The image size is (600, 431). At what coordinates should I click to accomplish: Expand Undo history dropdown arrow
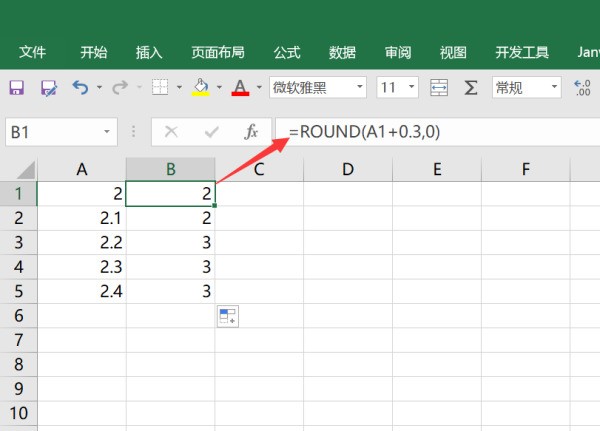pos(99,87)
